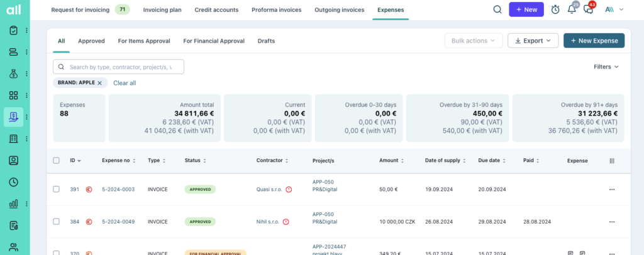
Task: Select the Drafts sub-tab
Action: (266, 41)
